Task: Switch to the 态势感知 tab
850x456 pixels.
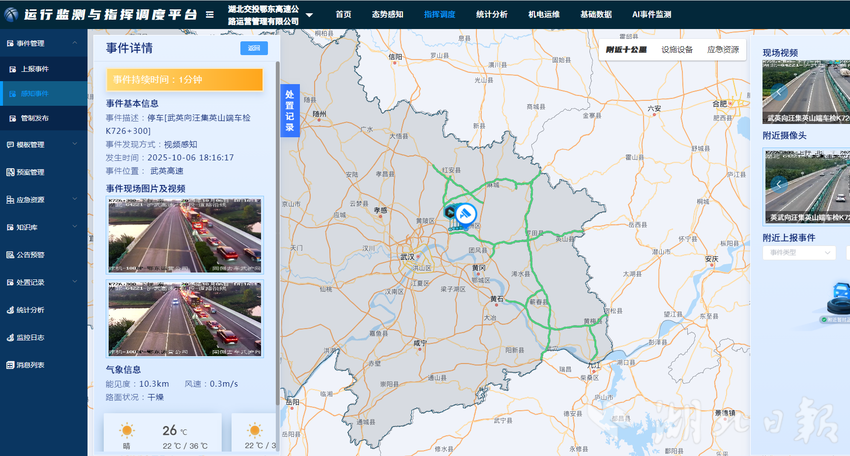Action: [386, 15]
